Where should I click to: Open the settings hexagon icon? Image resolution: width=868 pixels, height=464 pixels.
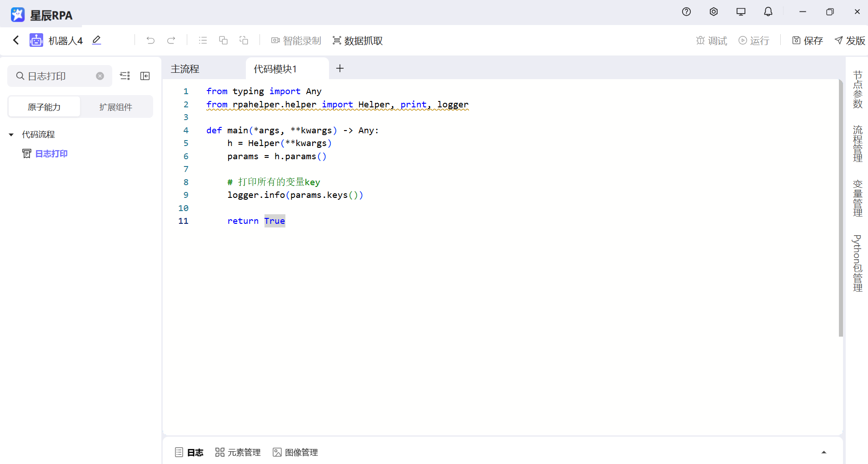713,12
